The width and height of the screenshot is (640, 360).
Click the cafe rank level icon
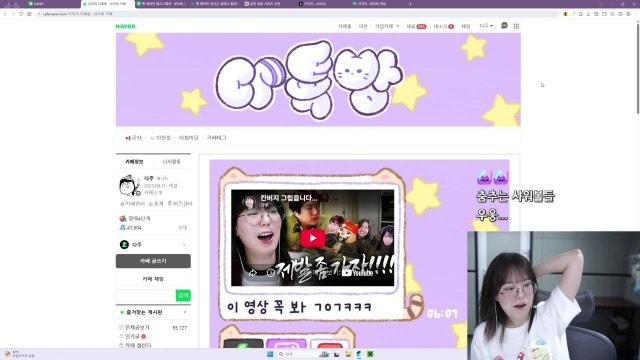tap(122, 219)
